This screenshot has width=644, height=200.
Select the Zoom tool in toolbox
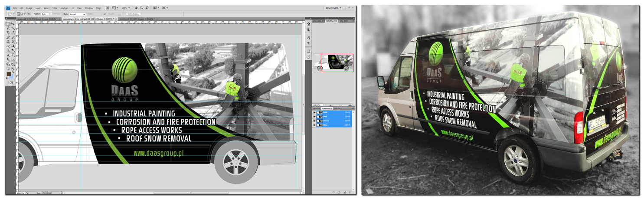pos(13,68)
